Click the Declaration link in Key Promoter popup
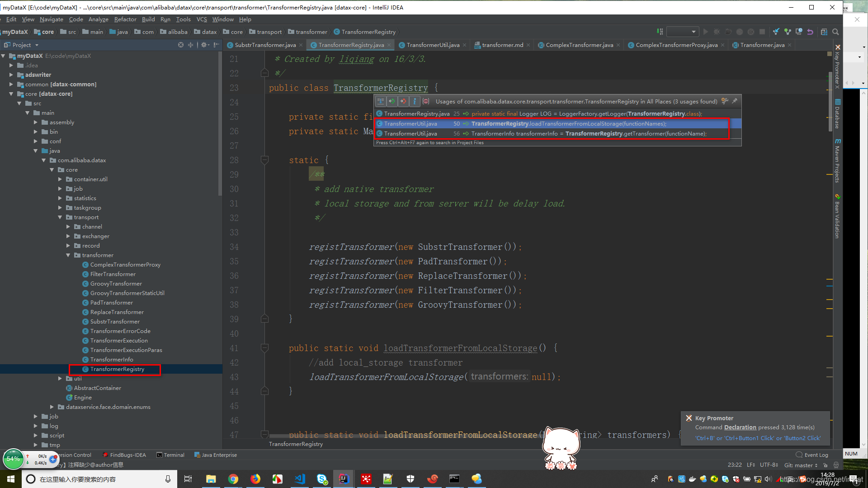 (x=740, y=427)
